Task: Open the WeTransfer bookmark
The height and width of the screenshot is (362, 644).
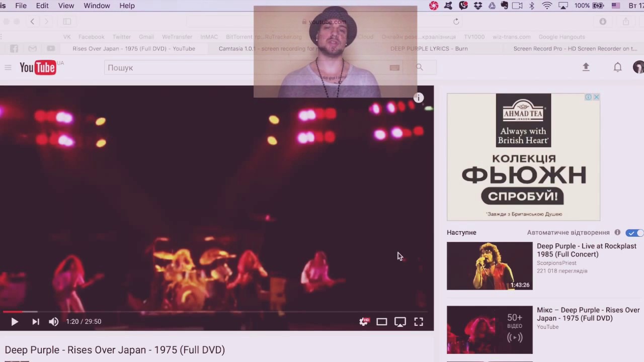Action: coord(177,37)
